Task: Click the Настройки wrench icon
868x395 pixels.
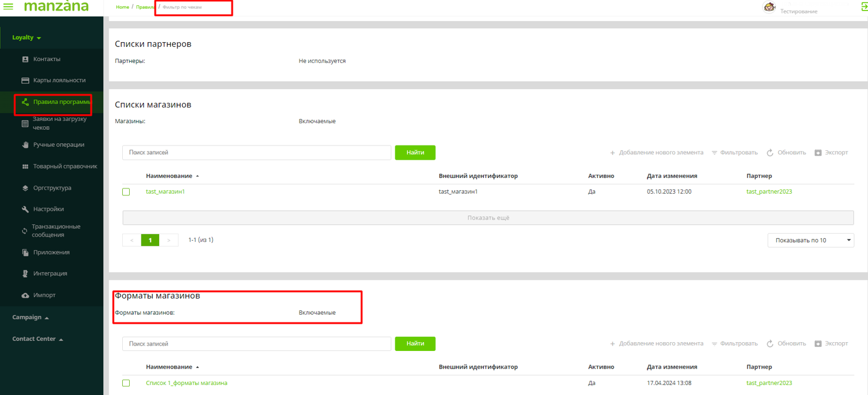Action: coord(25,210)
